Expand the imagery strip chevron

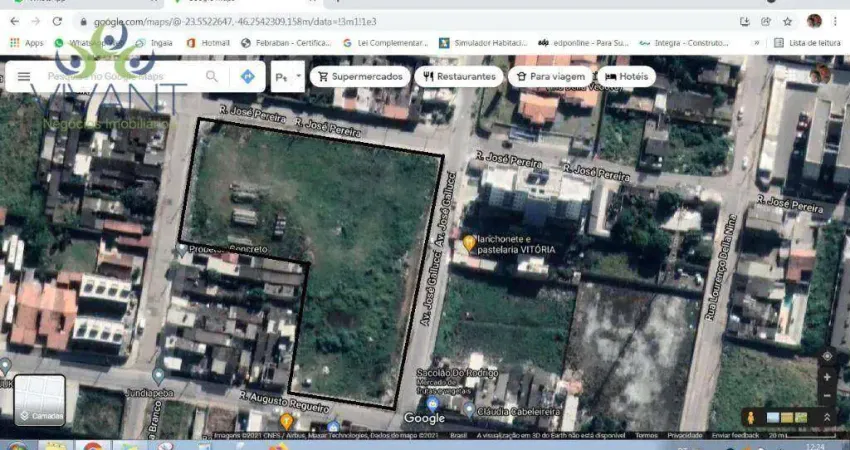[827, 417]
